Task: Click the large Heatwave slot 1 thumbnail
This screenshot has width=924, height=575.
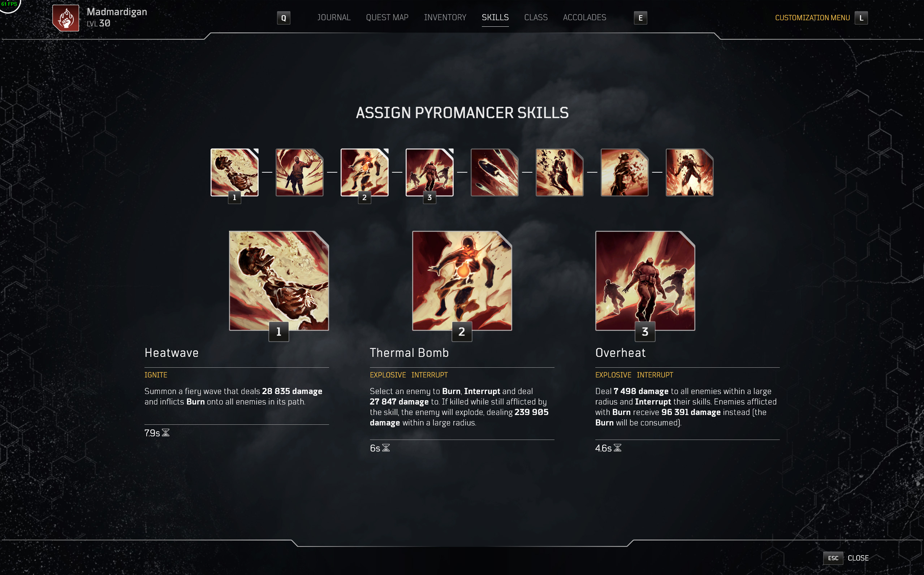Action: [279, 281]
